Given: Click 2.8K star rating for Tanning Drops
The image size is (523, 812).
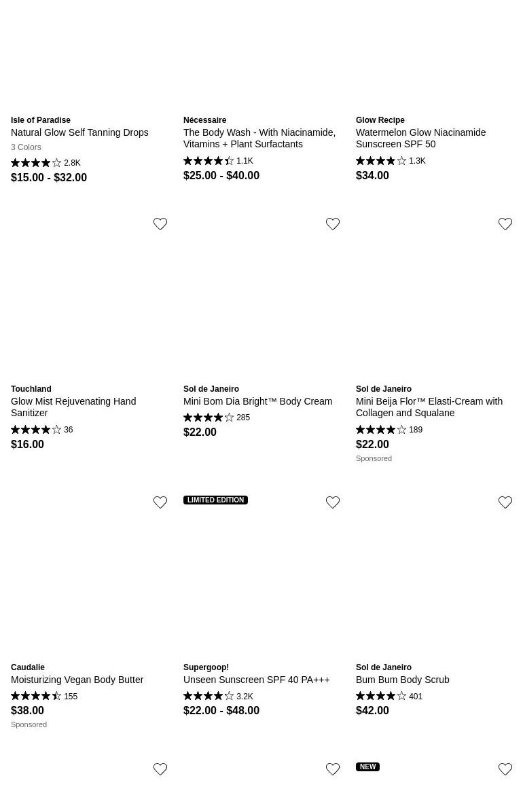Looking at the screenshot, I should (x=46, y=163).
